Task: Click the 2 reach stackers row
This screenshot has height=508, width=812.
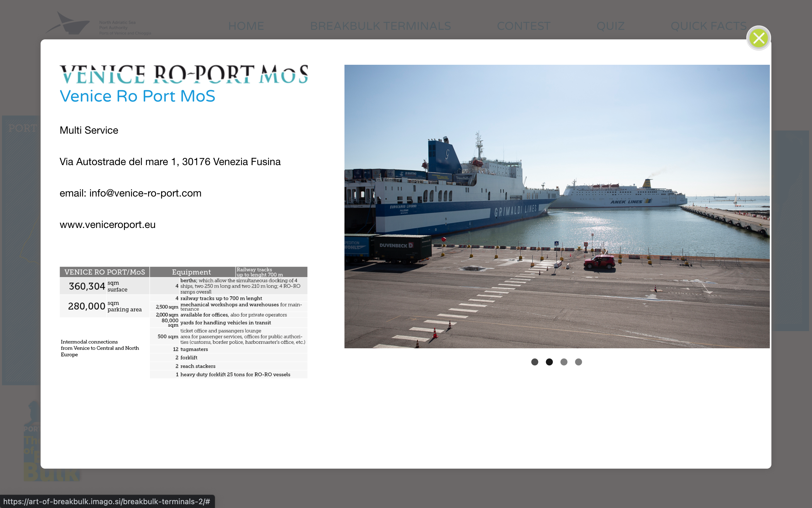Action: coord(228,366)
